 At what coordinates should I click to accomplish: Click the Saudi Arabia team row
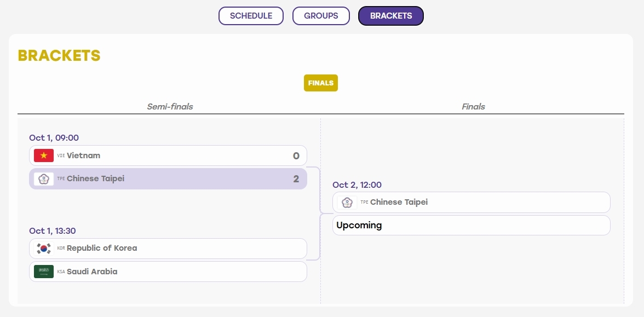click(168, 272)
